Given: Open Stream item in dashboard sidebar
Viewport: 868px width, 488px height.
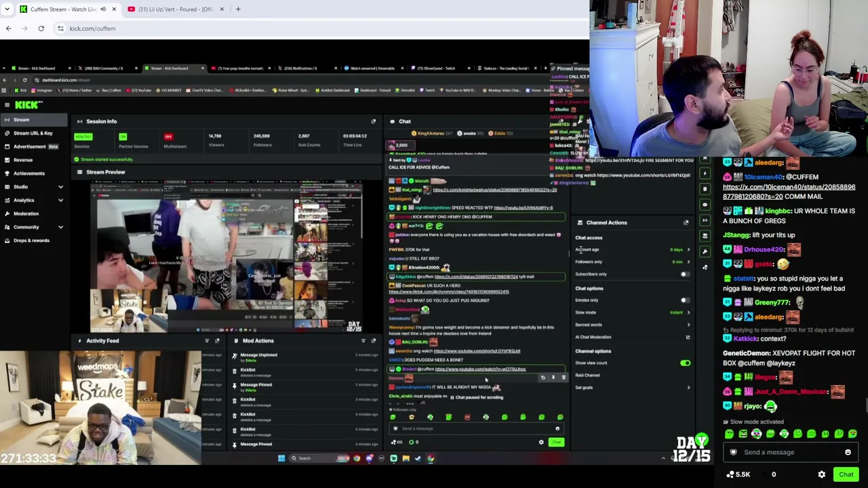Looking at the screenshot, I should coord(34,120).
